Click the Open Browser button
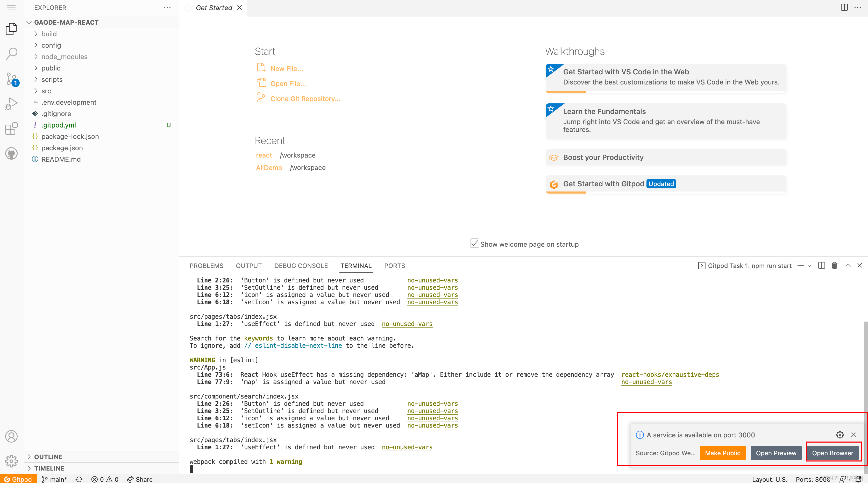The image size is (868, 483). coord(833,453)
